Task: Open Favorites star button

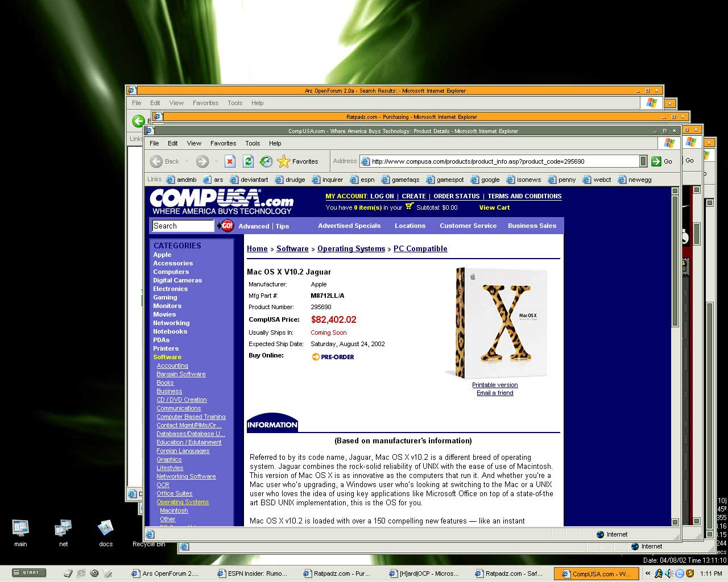Action: [x=298, y=161]
